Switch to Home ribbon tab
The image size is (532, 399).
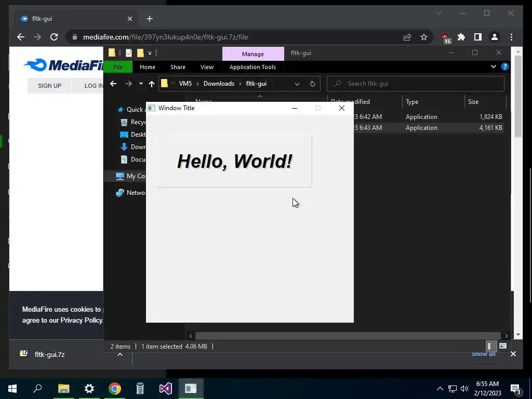coord(147,67)
